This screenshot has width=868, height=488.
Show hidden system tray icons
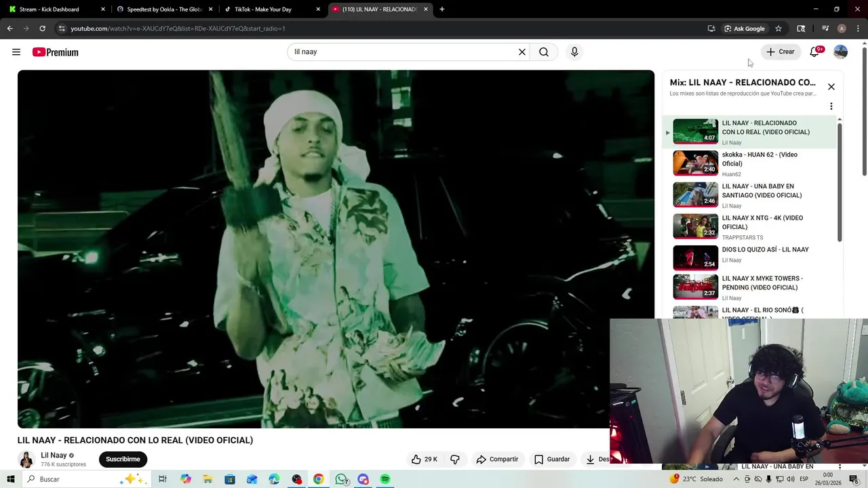click(736, 479)
